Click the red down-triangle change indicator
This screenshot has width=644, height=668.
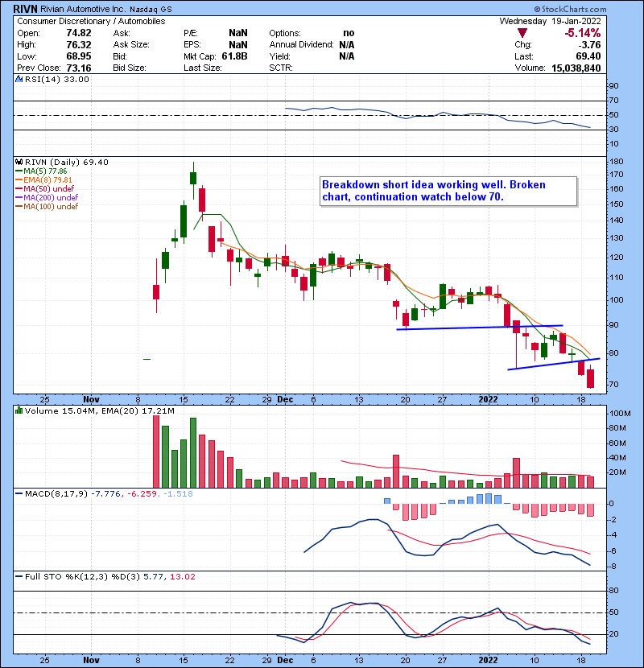coord(522,33)
